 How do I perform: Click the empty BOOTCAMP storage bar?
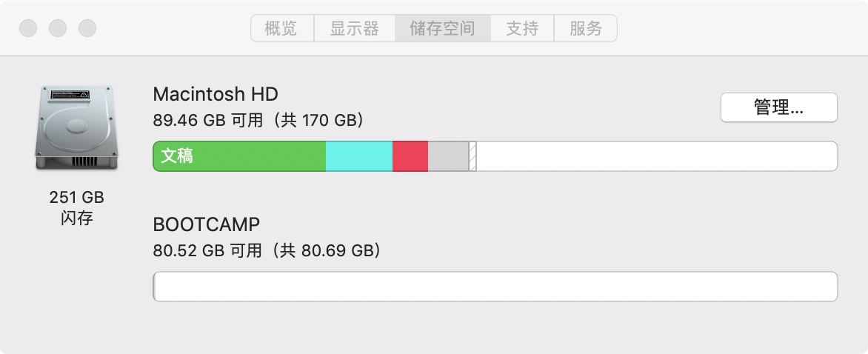tap(495, 287)
